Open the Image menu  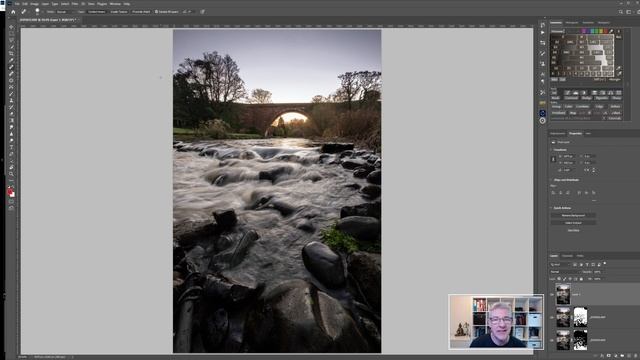pyautogui.click(x=35, y=4)
